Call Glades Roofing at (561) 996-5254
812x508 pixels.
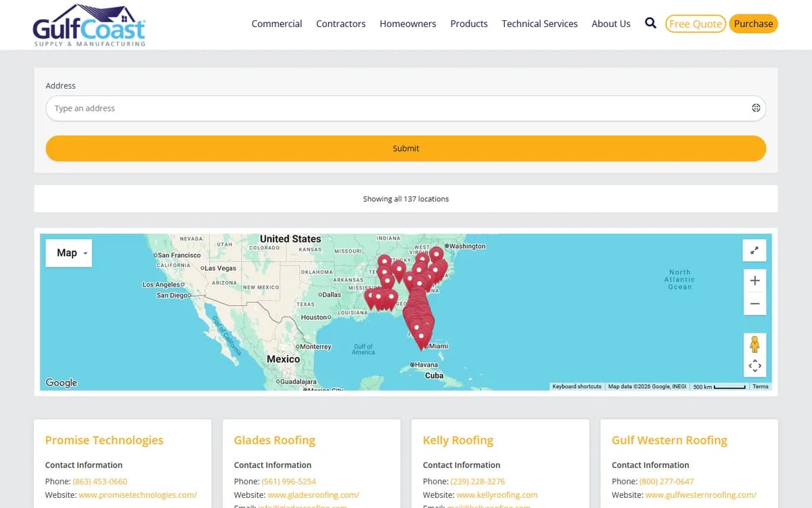289,482
